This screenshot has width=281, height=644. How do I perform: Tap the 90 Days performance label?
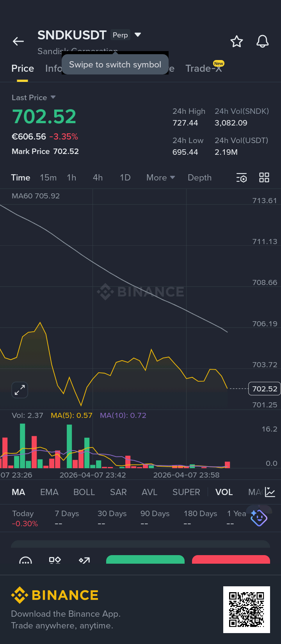(155, 514)
